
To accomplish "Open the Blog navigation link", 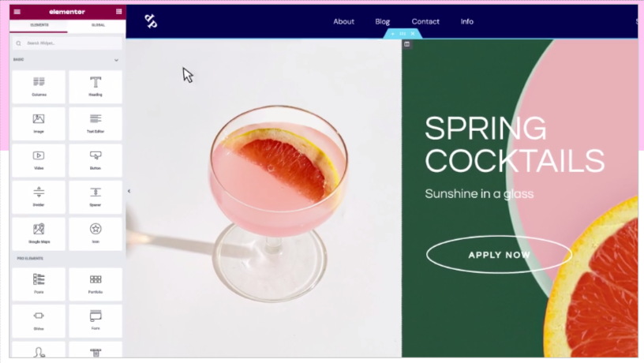I will [x=382, y=22].
